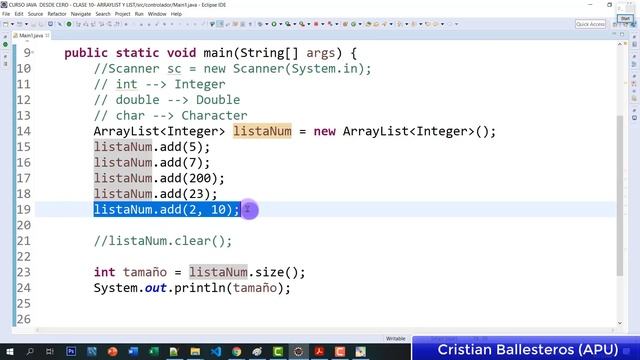Screen dimensions: 640x360
Task: Open PowerPoint from taskbar
Action: 112,351
